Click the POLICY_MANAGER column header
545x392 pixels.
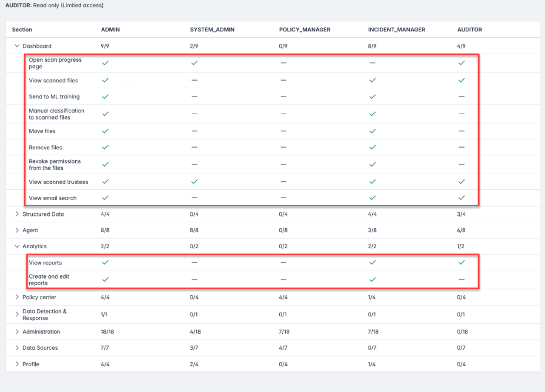pos(304,30)
